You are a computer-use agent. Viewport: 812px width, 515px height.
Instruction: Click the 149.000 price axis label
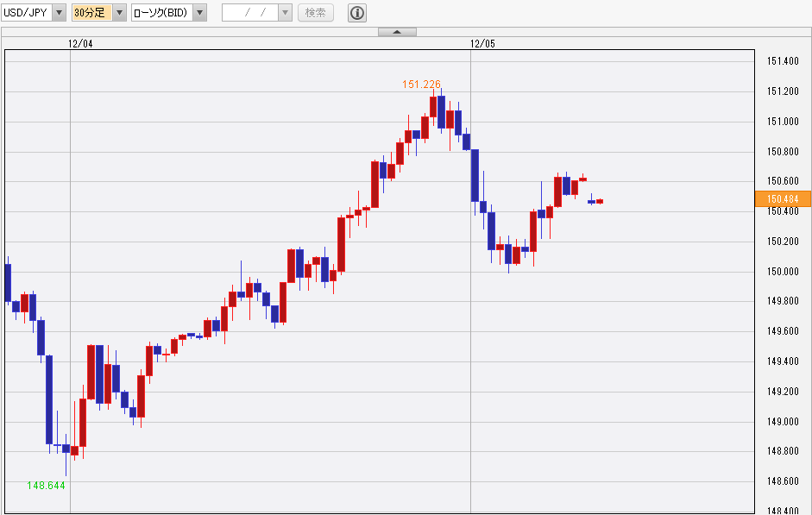click(x=783, y=421)
